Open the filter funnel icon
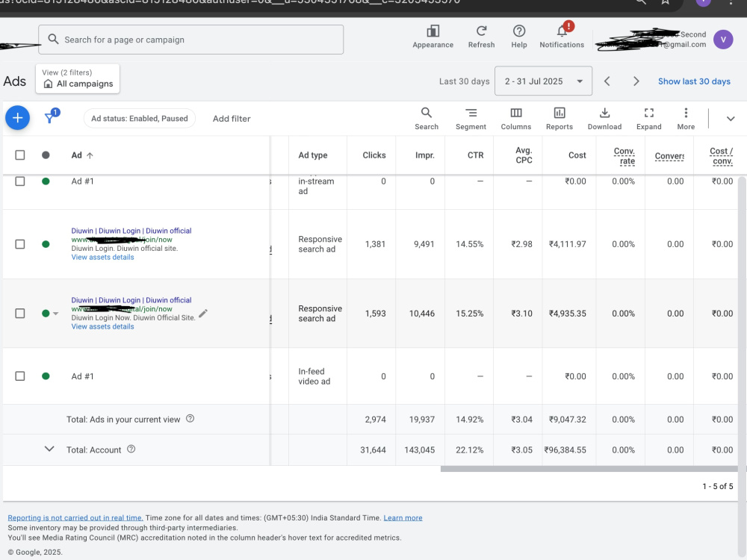 pyautogui.click(x=49, y=118)
